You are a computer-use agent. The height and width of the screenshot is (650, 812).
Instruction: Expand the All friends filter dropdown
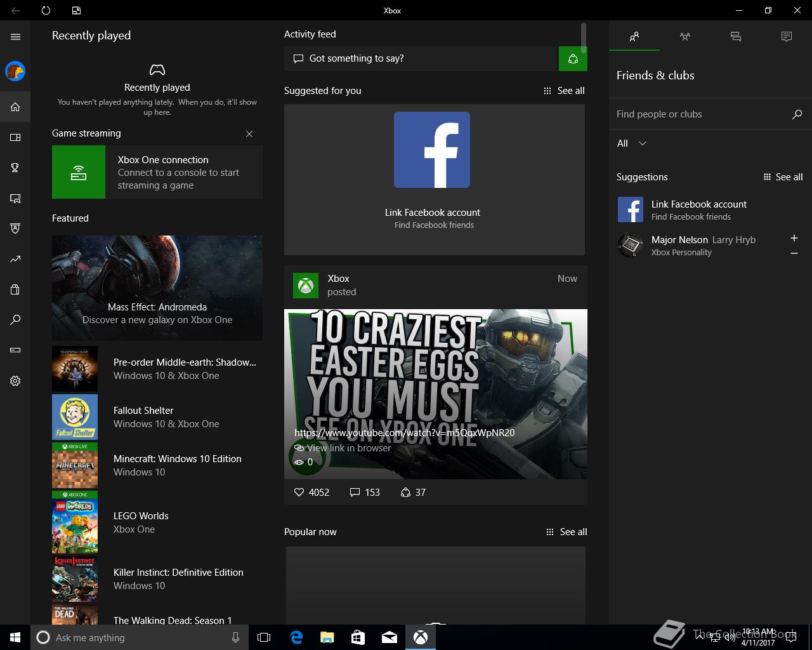click(x=632, y=143)
